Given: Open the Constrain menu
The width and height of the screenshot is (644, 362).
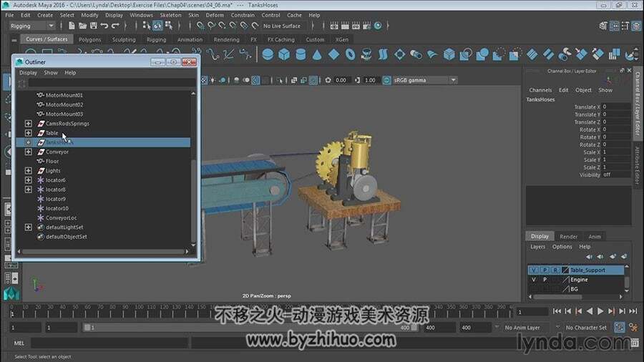Looking at the screenshot, I should point(243,15).
